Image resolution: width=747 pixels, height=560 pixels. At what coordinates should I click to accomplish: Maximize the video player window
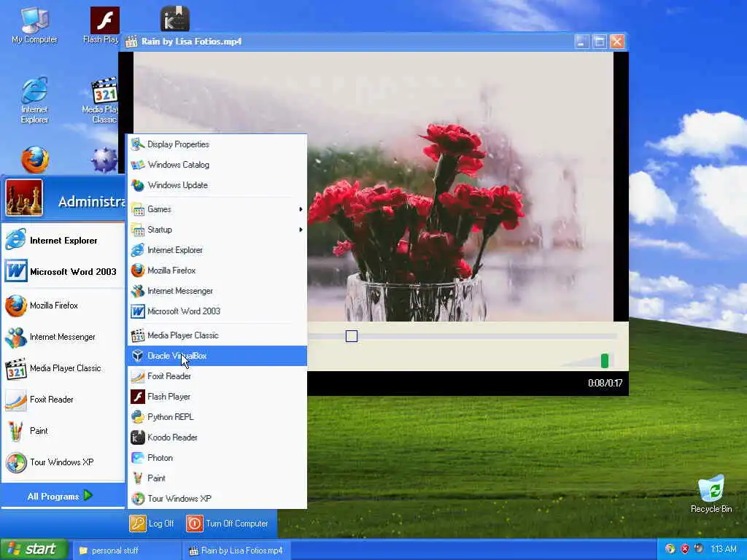tap(600, 42)
